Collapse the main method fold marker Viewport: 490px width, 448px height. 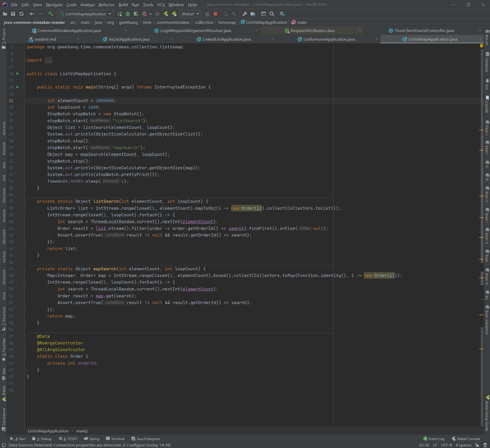[x=25, y=87]
